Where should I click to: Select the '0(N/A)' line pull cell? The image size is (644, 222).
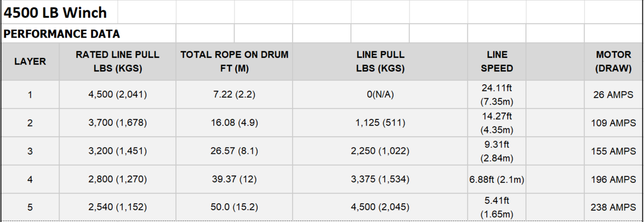(380, 95)
